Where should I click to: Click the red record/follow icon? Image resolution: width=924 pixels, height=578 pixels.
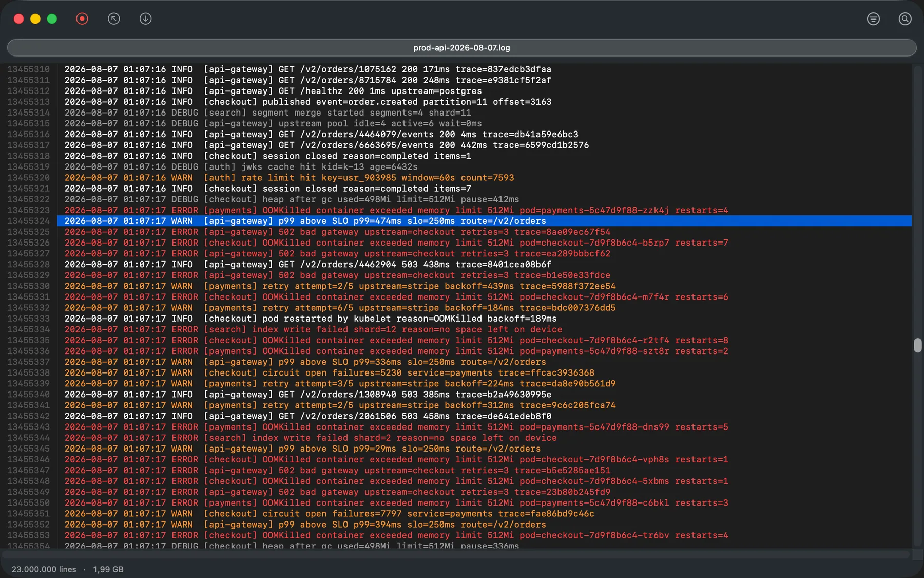[x=82, y=19]
